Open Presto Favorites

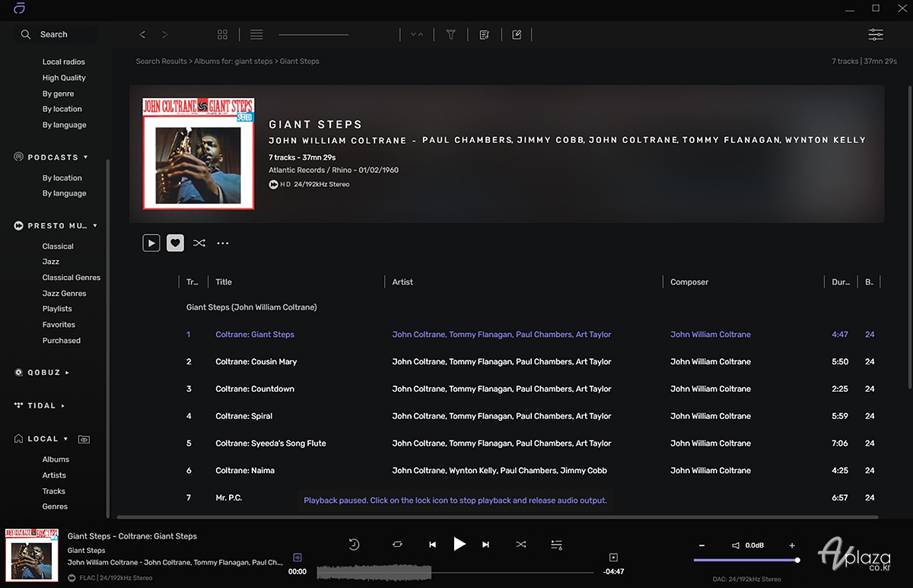click(x=59, y=325)
